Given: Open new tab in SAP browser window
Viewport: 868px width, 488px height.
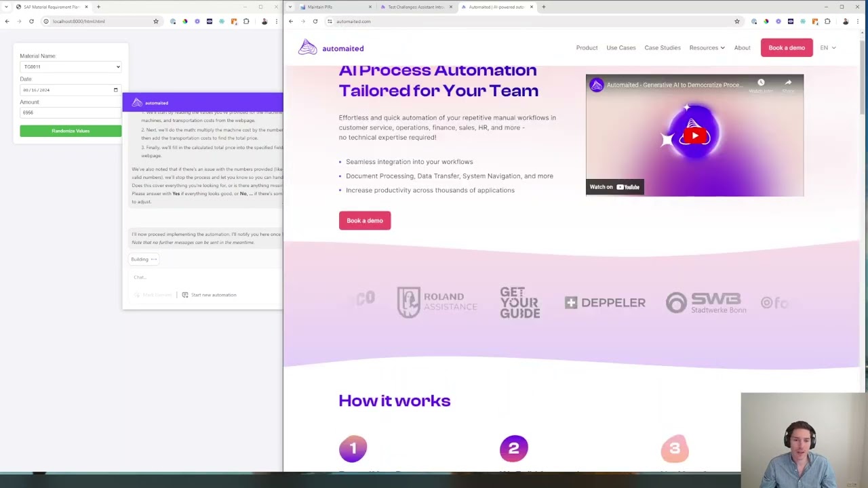Looking at the screenshot, I should point(98,7).
